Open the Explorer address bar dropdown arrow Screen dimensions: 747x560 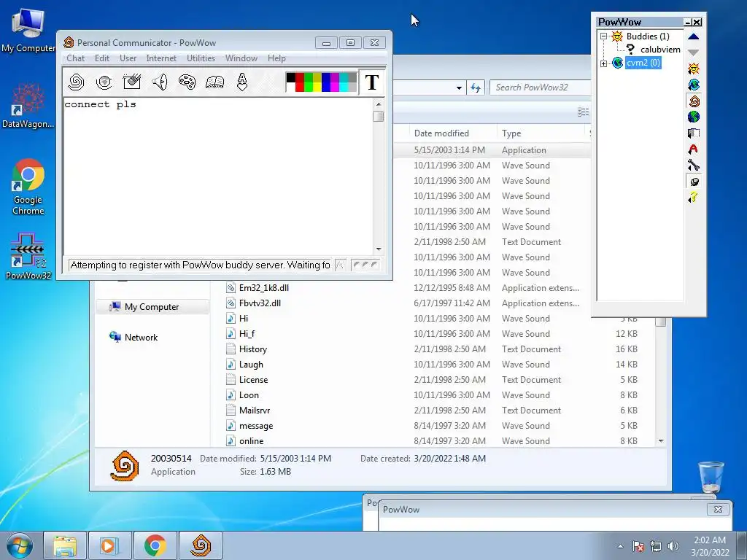[x=459, y=87]
